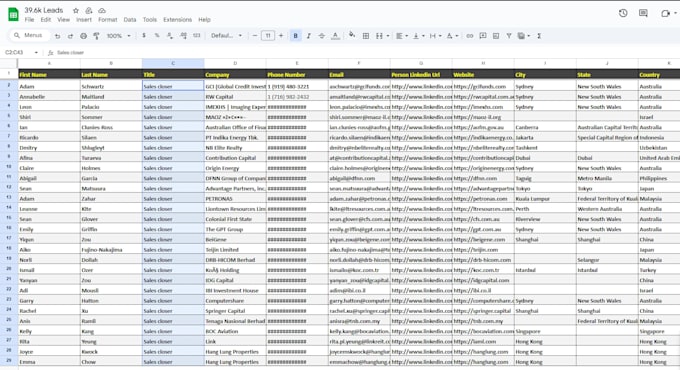Image resolution: width=680 pixels, height=370 pixels.
Task: Undo the last action
Action: tap(57, 36)
